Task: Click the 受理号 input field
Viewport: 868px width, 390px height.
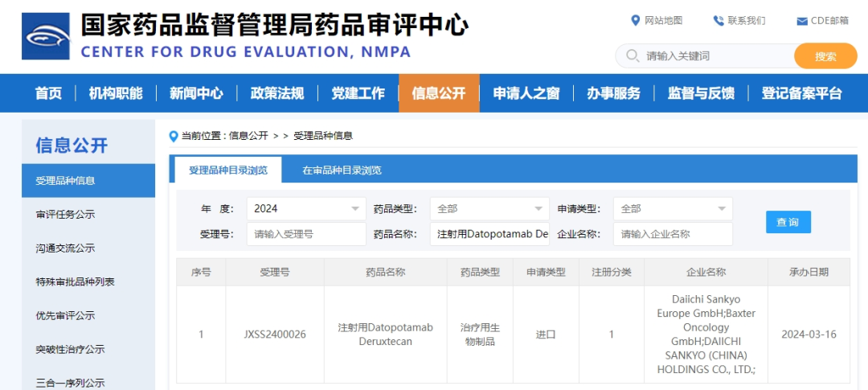Action: click(306, 234)
